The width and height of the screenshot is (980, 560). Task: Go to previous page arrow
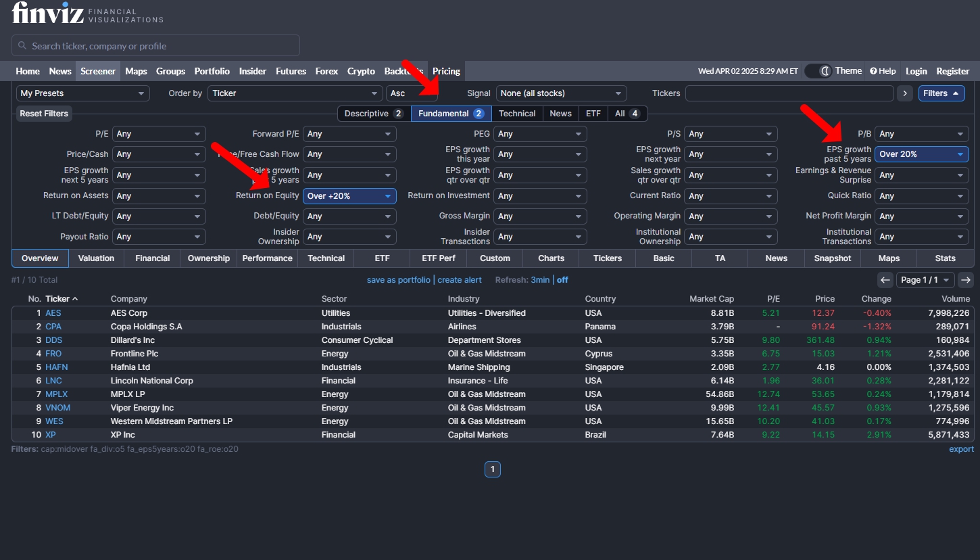885,280
